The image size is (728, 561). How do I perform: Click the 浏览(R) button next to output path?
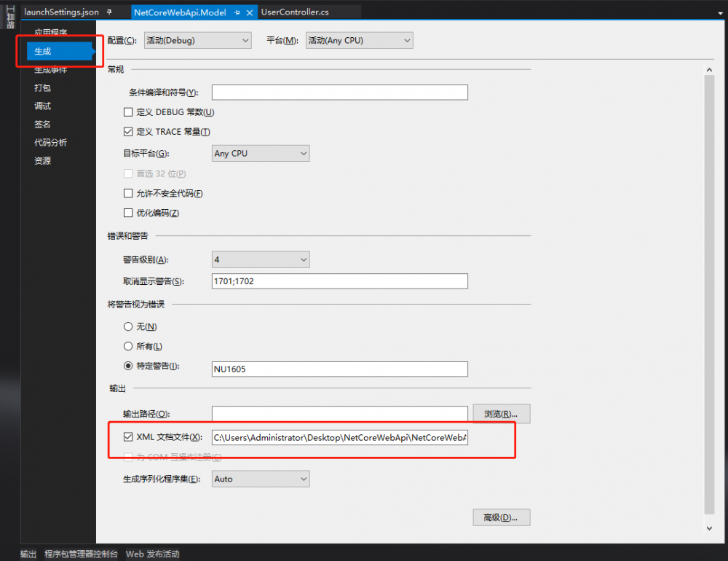501,413
